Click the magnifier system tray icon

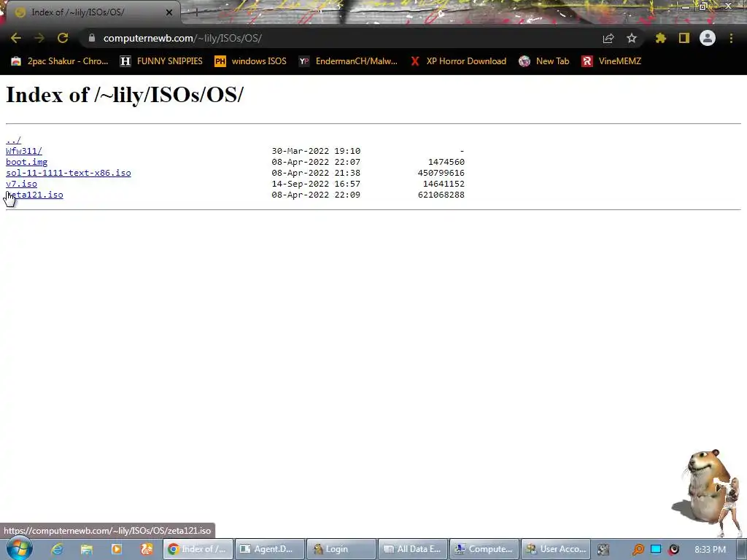point(638,549)
